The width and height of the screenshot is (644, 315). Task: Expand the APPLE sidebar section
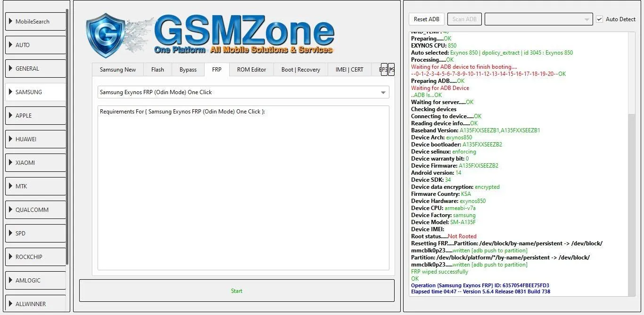[35, 116]
